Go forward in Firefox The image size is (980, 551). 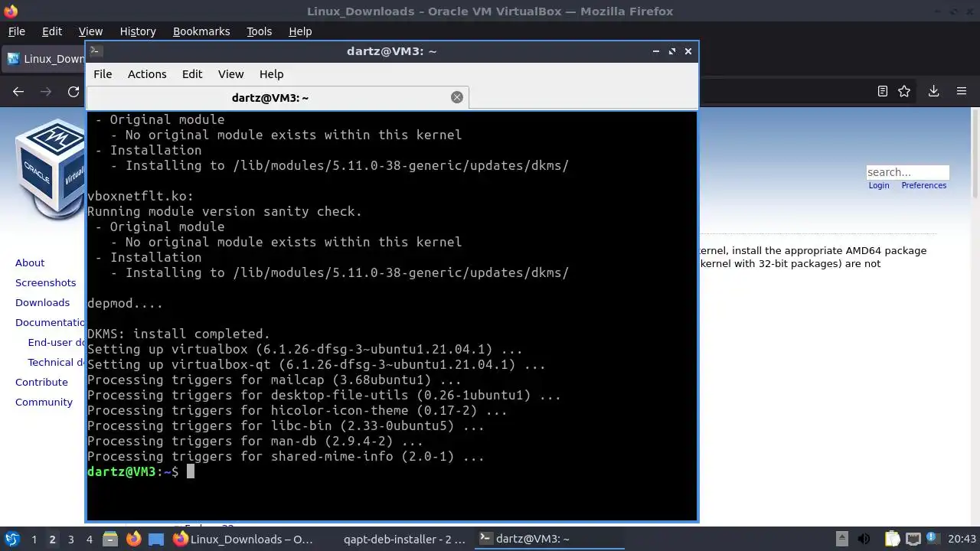click(x=46, y=91)
